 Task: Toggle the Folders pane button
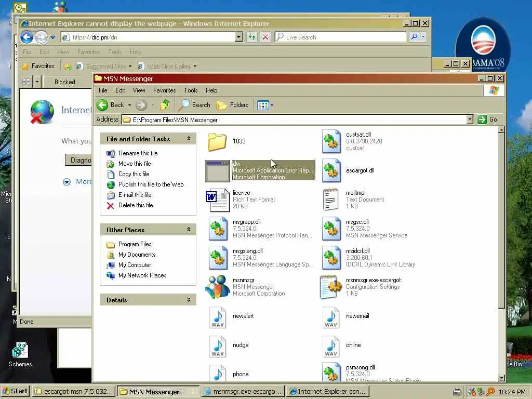point(232,105)
